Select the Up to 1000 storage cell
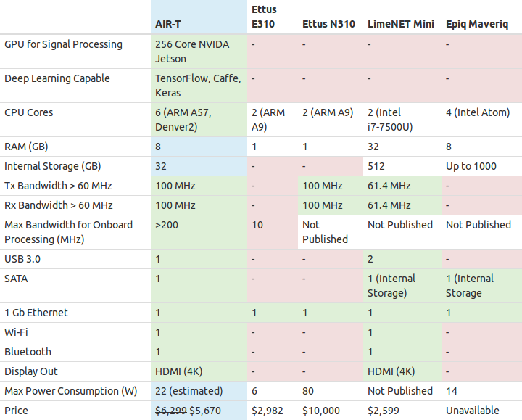The width and height of the screenshot is (522, 420). coord(471,166)
